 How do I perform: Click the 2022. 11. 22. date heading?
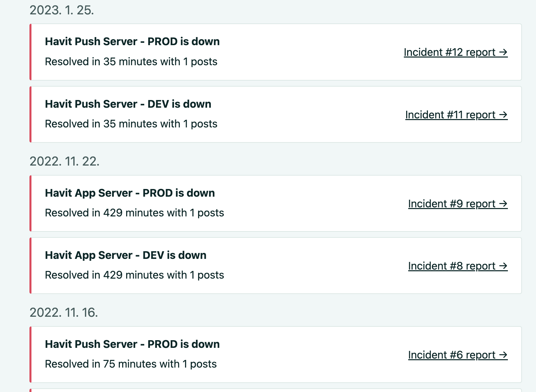tap(65, 162)
